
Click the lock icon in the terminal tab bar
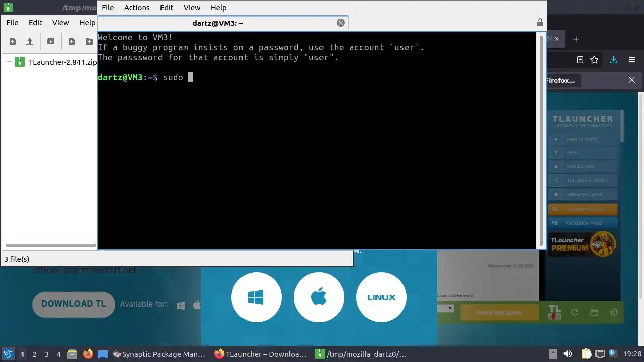point(540,23)
